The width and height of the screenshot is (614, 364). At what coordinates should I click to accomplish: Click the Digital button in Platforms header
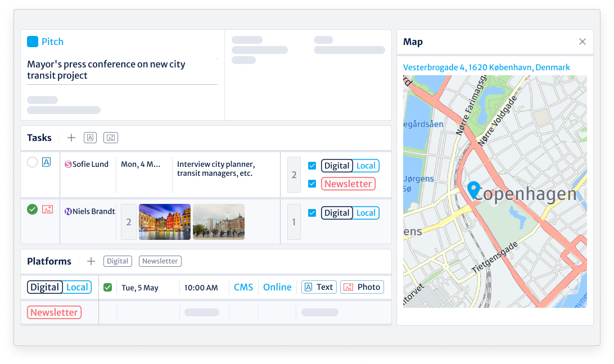click(118, 261)
